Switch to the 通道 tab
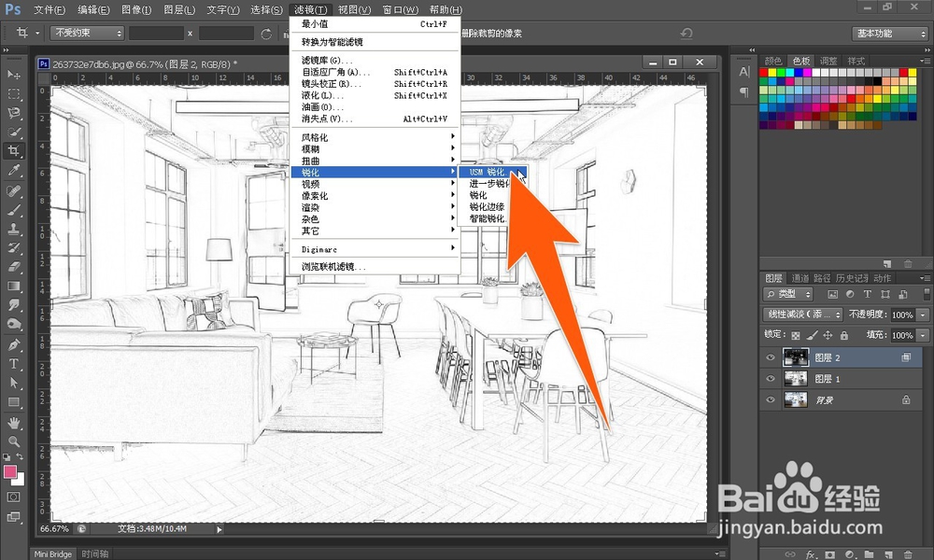Screen dimensions: 934x560 pos(800,278)
